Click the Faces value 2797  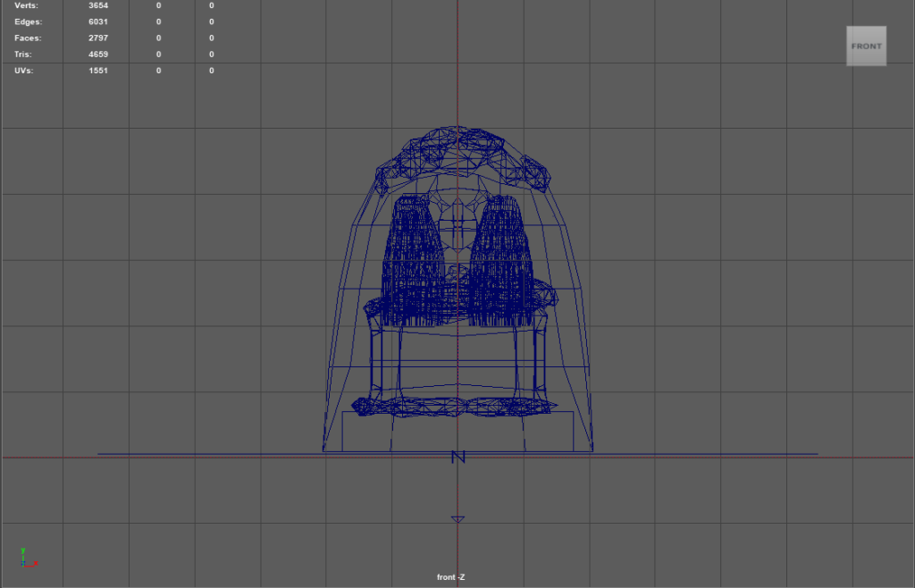(98, 38)
